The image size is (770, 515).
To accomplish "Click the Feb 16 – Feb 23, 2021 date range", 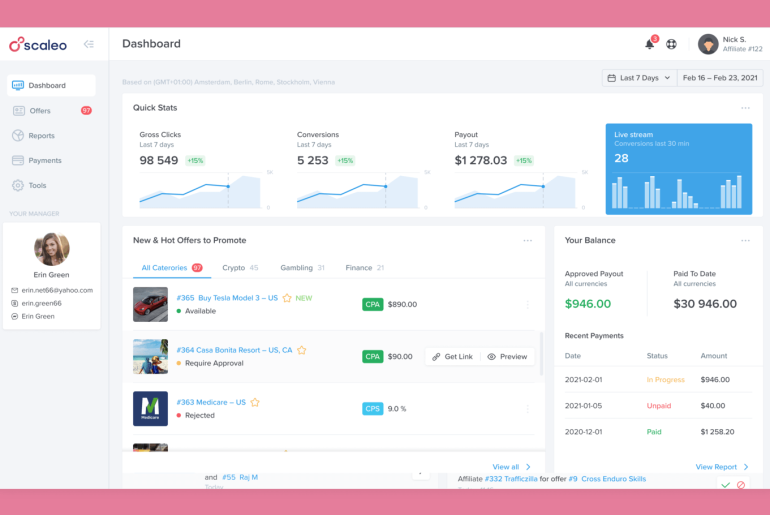I will tap(719, 78).
